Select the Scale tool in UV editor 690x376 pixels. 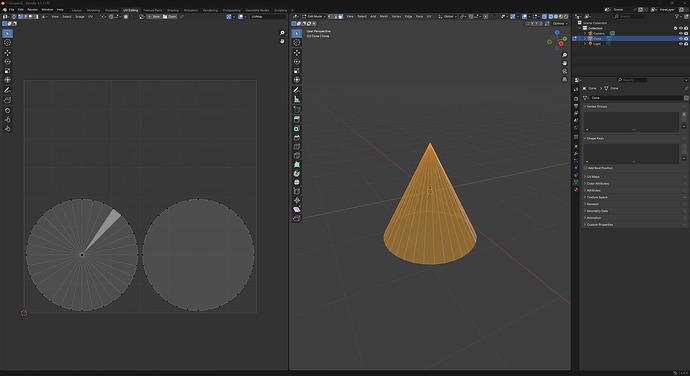7,71
